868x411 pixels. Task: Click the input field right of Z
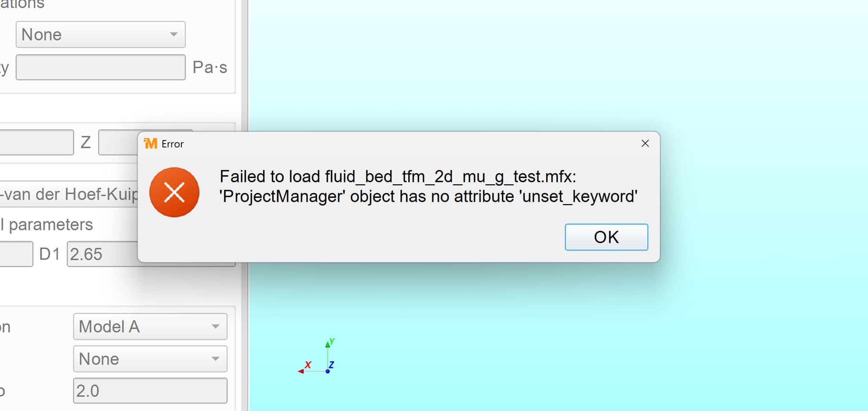[118, 143]
